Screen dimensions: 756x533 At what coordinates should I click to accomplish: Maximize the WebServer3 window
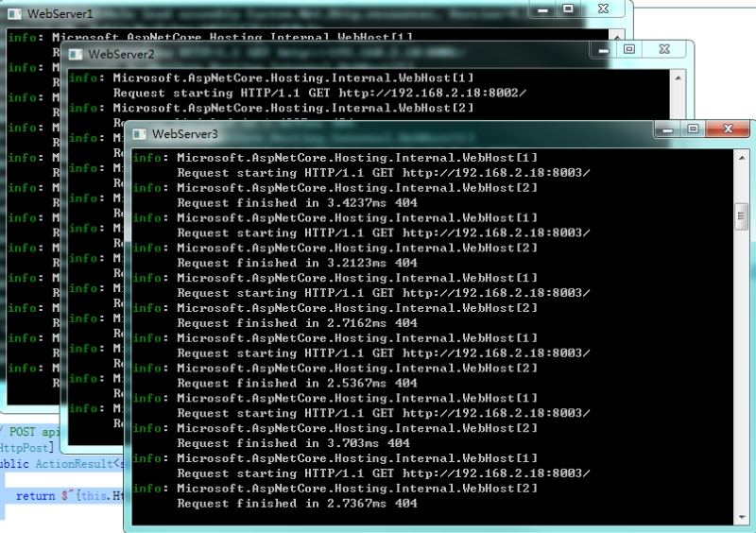[693, 129]
